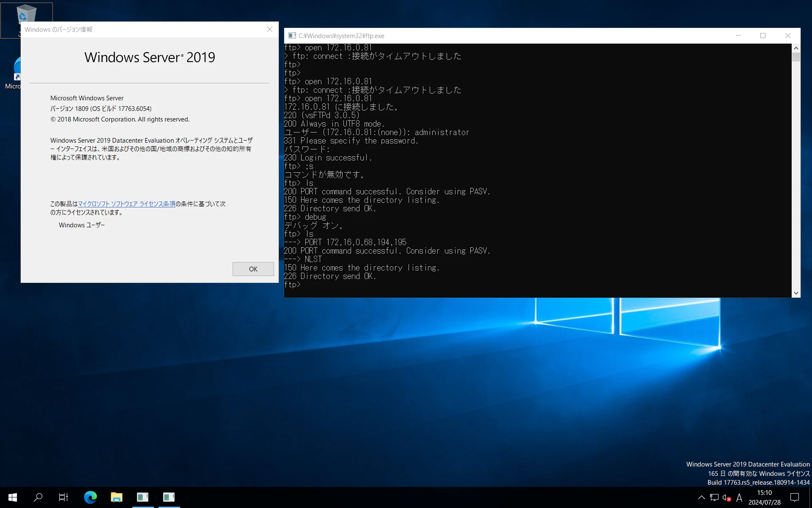Click the 'Windows のバージョン情報' dialog title

point(58,30)
